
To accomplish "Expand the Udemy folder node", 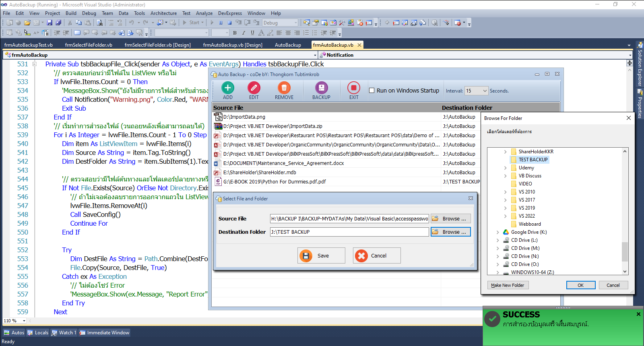I will (506, 168).
